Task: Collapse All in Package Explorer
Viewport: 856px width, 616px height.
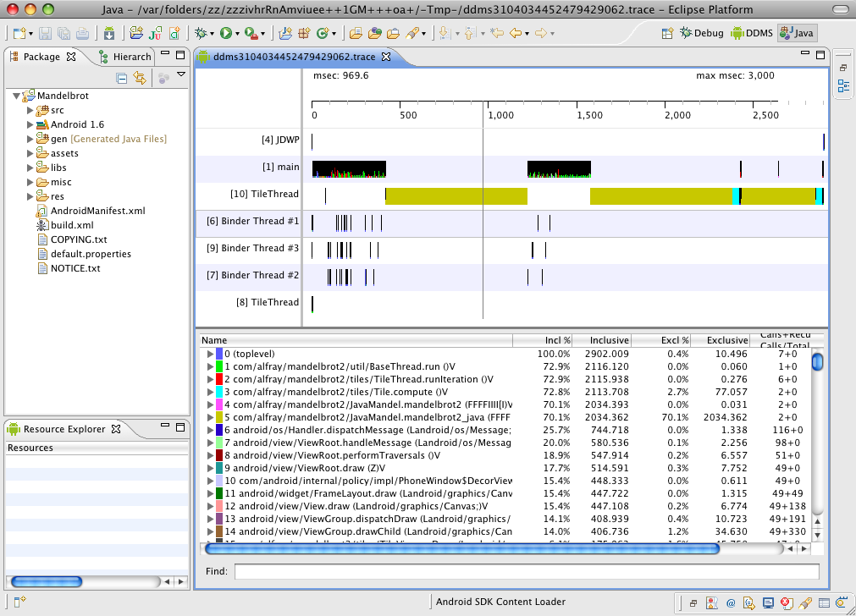Action: 122,78
